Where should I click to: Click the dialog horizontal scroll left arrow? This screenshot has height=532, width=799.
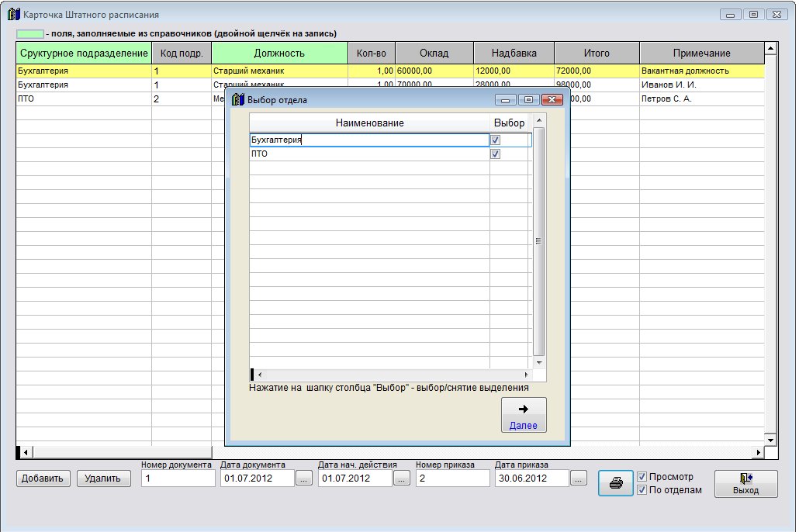click(x=260, y=375)
